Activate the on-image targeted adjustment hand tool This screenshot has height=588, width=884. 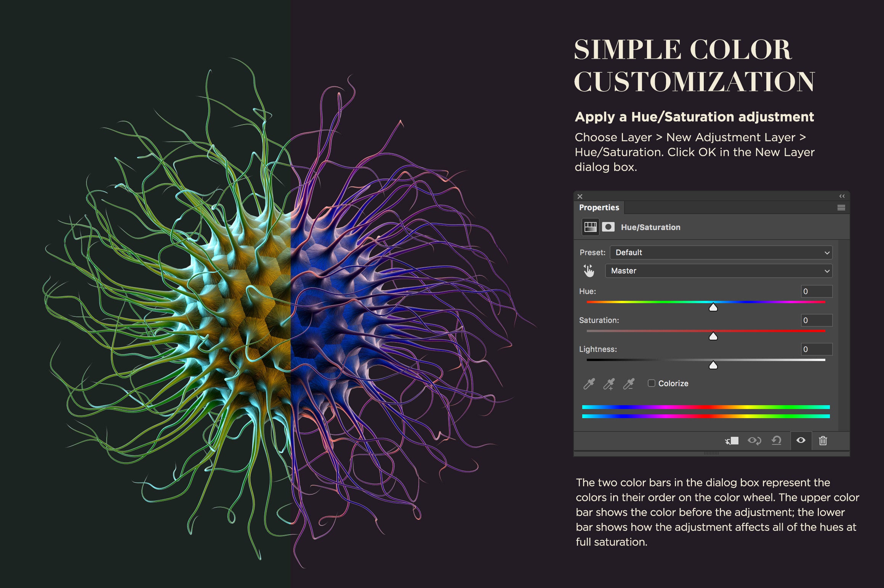(x=589, y=271)
